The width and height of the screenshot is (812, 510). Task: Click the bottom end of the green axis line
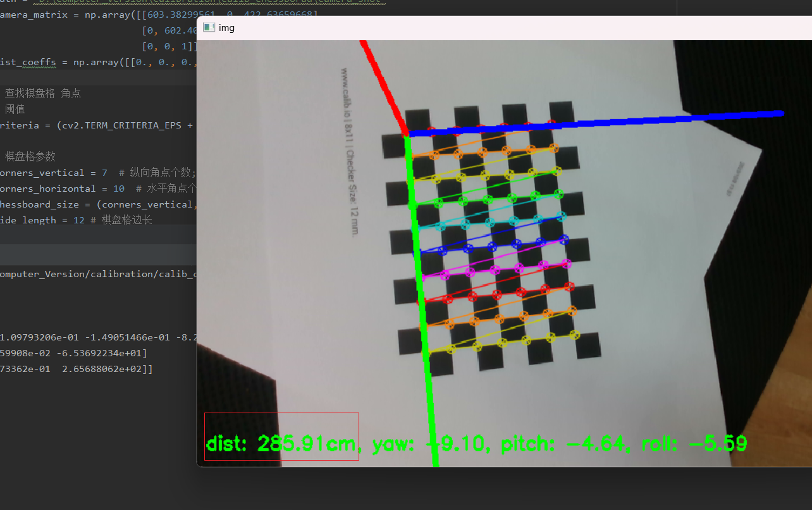[x=434, y=464]
